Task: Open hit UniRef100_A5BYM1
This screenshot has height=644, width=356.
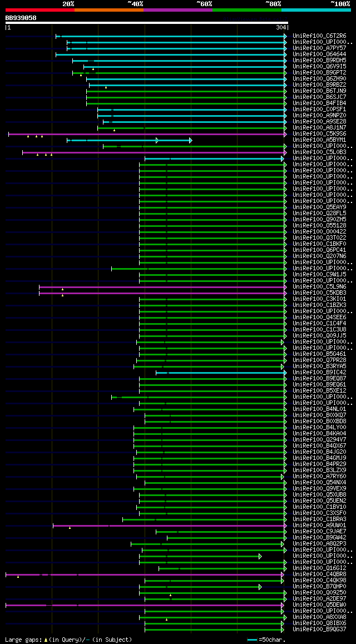Action: click(319, 140)
